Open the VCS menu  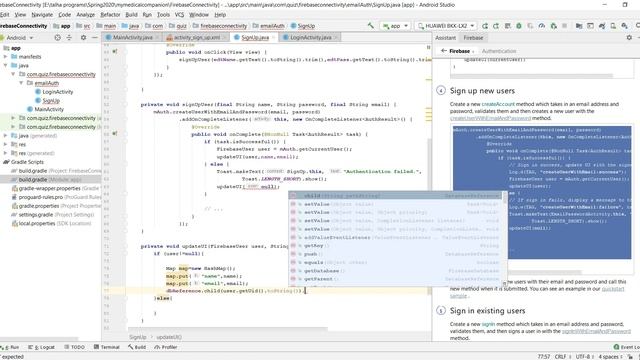click(x=179, y=15)
